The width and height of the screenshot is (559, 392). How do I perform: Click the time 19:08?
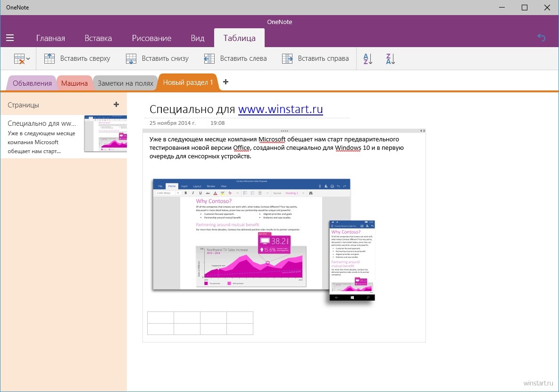217,123
